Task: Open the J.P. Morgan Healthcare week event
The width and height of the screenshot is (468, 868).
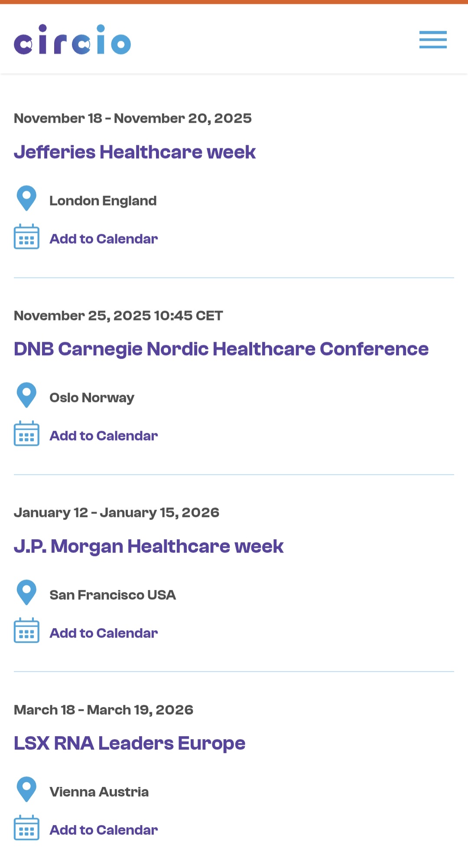Action: [149, 546]
